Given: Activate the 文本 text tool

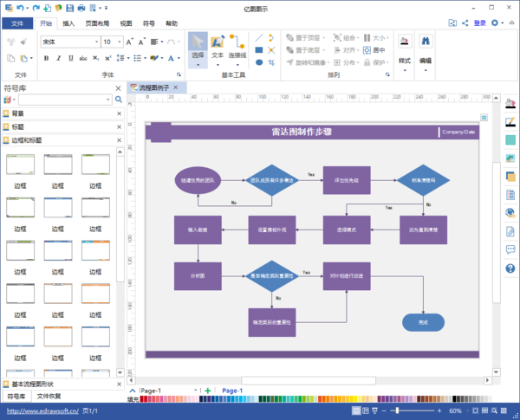Looking at the screenshot, I should [x=218, y=49].
